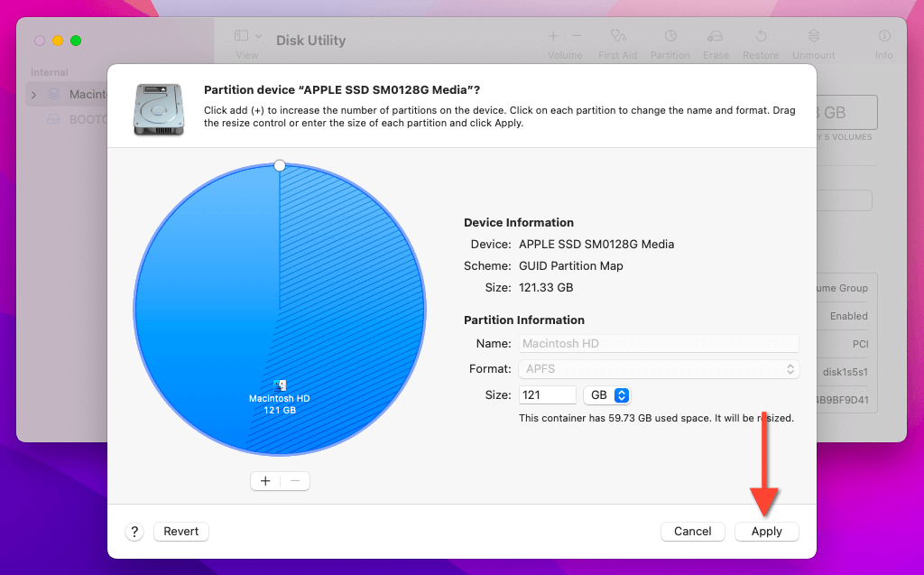
Task: Click the hard drive icon in dialog header
Action: pyautogui.click(x=159, y=110)
